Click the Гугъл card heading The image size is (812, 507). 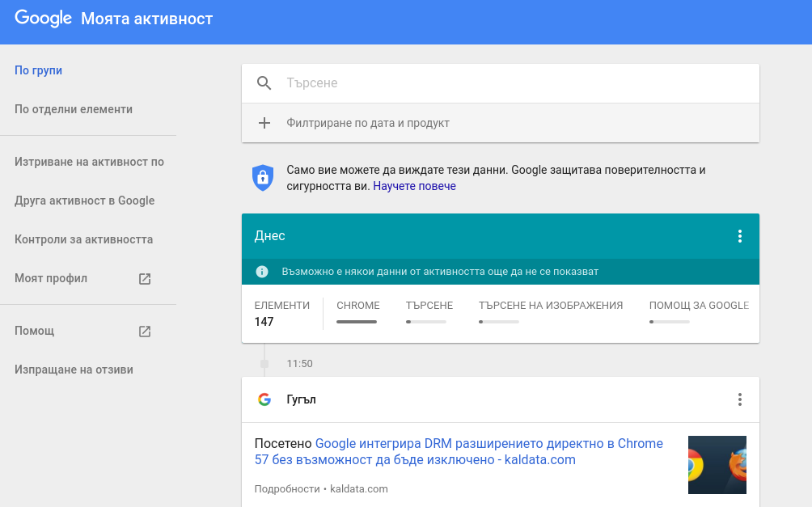tap(301, 399)
